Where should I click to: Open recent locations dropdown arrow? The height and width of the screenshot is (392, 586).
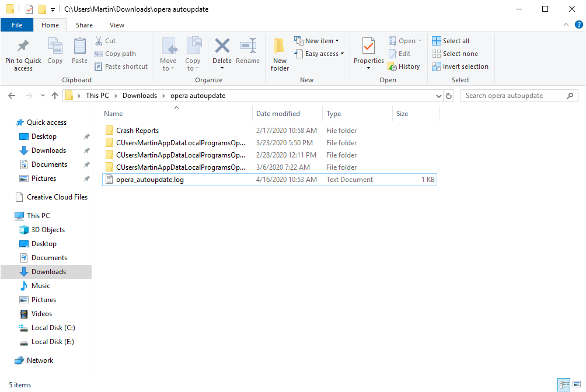[x=43, y=96]
